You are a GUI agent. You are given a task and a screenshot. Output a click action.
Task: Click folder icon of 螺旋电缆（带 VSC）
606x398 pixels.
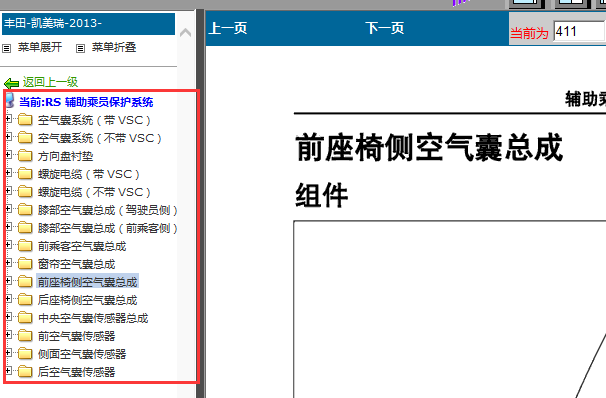click(x=25, y=173)
